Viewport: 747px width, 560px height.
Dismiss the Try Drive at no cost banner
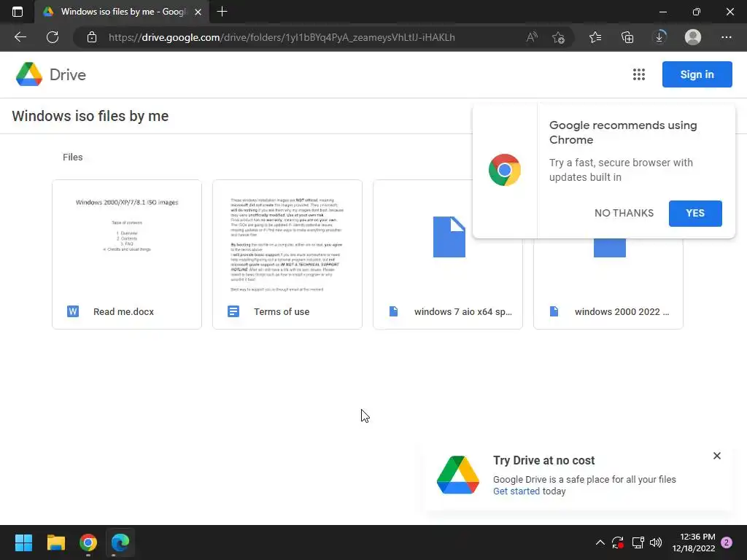point(717,456)
